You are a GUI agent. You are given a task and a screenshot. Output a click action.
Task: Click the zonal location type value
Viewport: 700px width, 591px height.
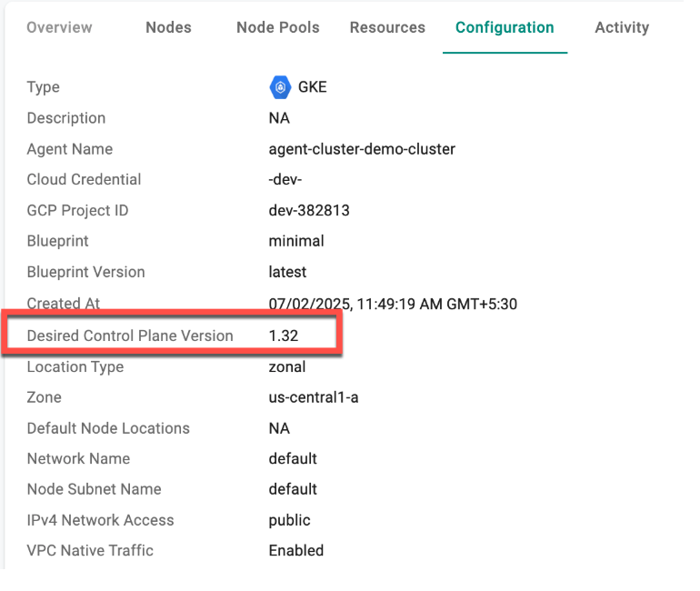coord(287,367)
